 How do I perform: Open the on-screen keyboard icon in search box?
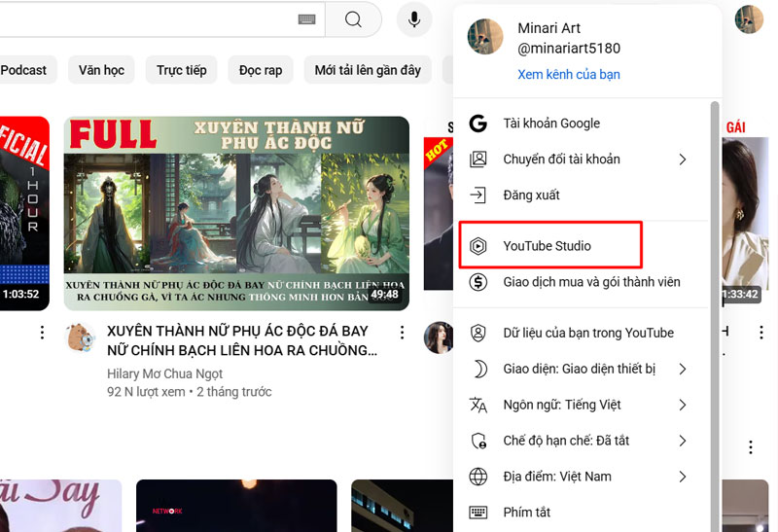click(306, 19)
